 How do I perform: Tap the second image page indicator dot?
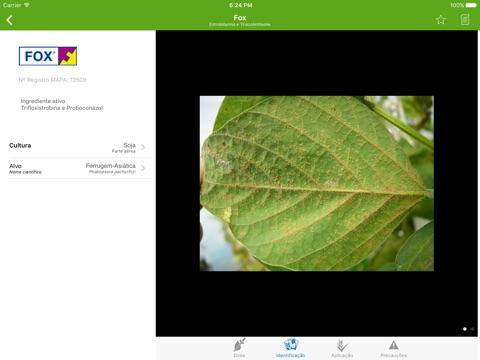[472, 329]
